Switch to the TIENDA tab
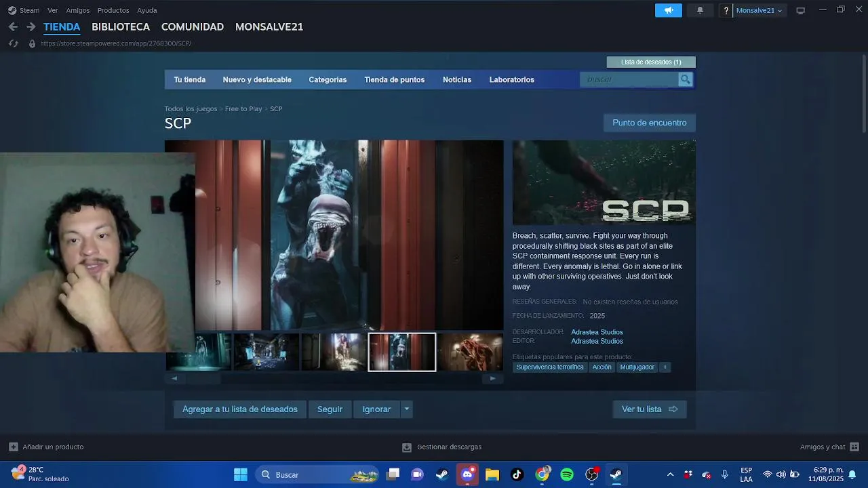 [62, 27]
